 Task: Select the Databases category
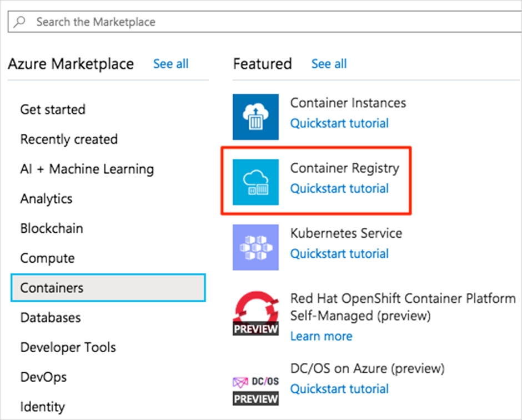(x=50, y=318)
